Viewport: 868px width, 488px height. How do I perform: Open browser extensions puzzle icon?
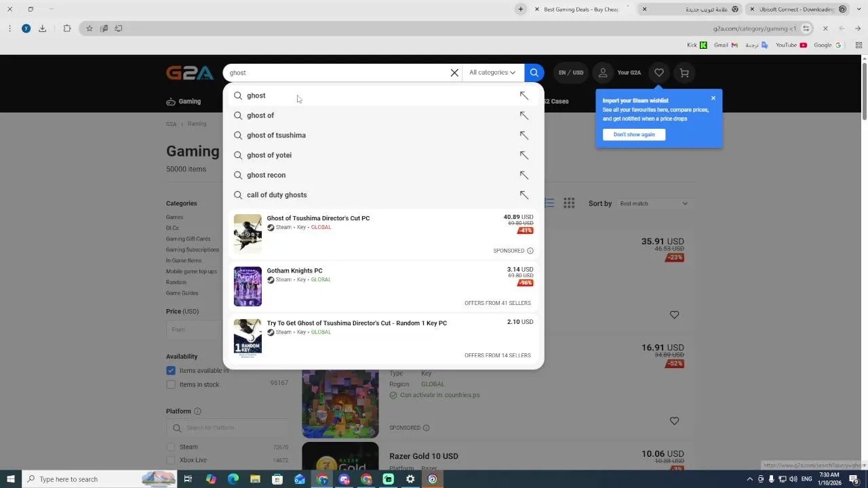point(67,28)
